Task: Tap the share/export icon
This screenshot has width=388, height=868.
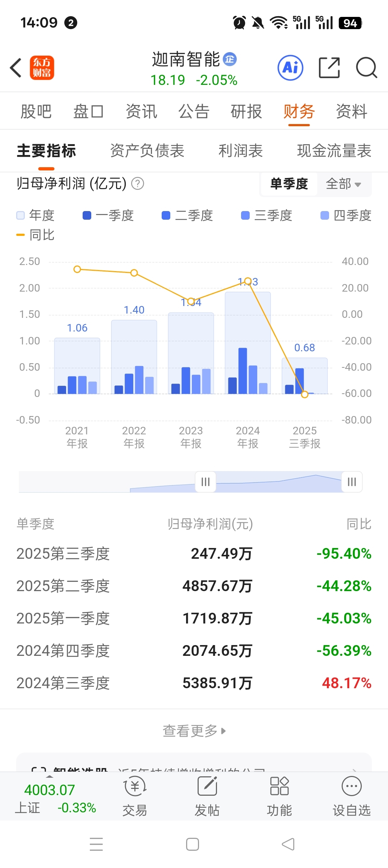Action: click(x=329, y=68)
